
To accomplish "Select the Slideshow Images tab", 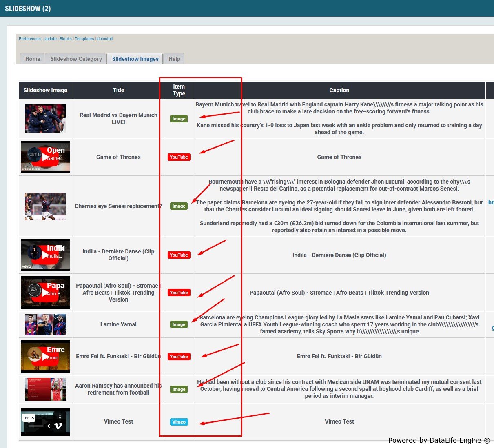I will point(135,59).
